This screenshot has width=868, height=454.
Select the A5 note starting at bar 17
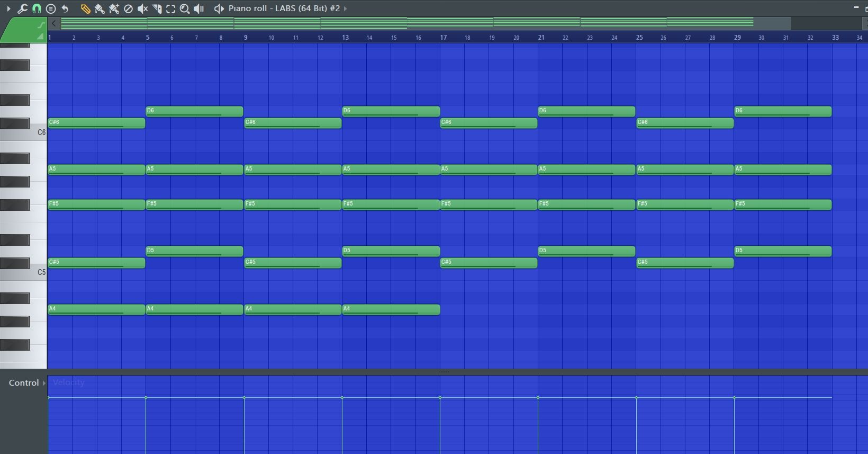[489, 170]
